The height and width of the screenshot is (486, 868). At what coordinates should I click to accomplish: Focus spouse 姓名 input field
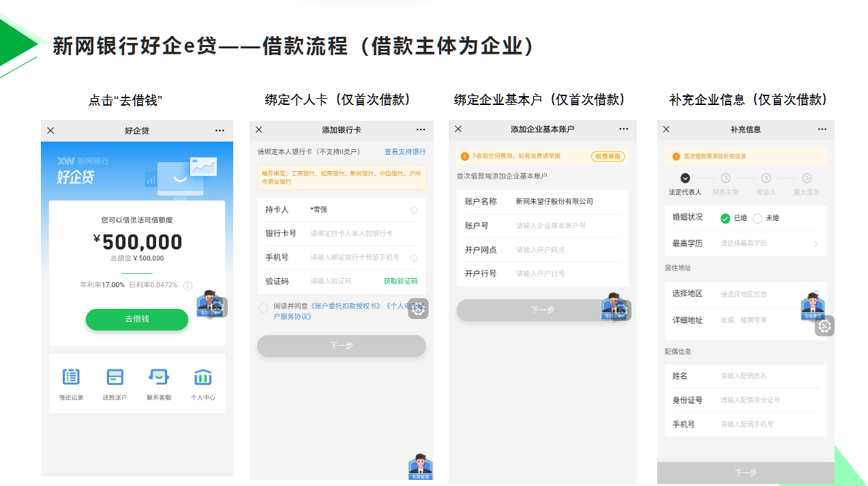746,376
